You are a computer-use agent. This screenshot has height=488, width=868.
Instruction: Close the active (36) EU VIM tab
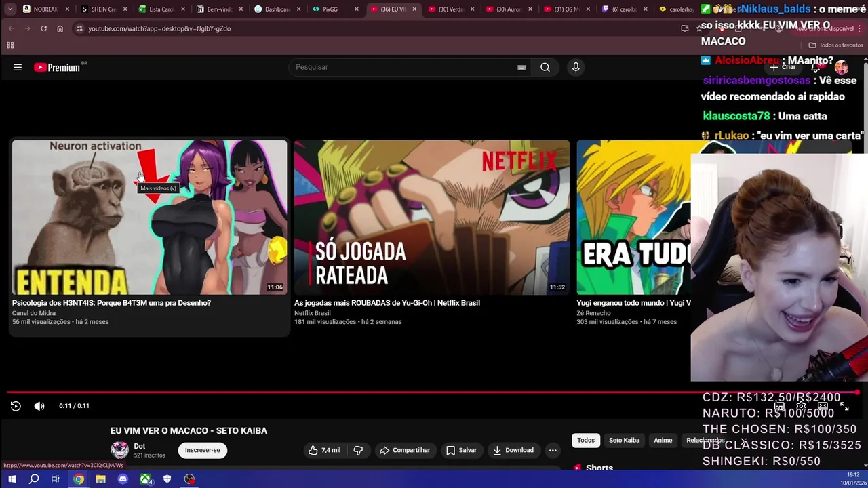[x=414, y=9]
